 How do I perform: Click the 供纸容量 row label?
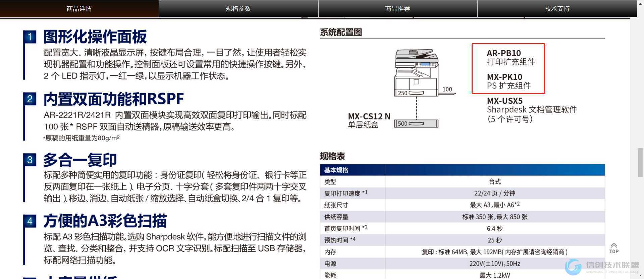336,217
